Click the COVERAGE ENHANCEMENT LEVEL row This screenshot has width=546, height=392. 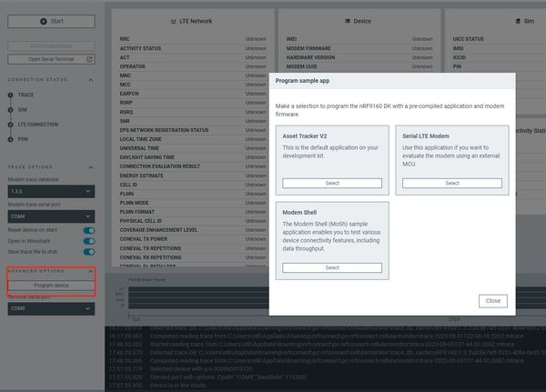[193, 230]
